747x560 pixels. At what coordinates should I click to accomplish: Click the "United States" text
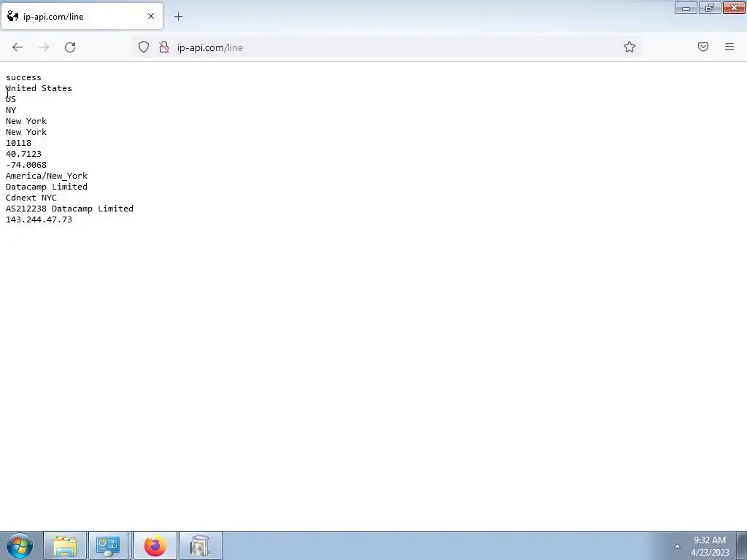pos(39,88)
